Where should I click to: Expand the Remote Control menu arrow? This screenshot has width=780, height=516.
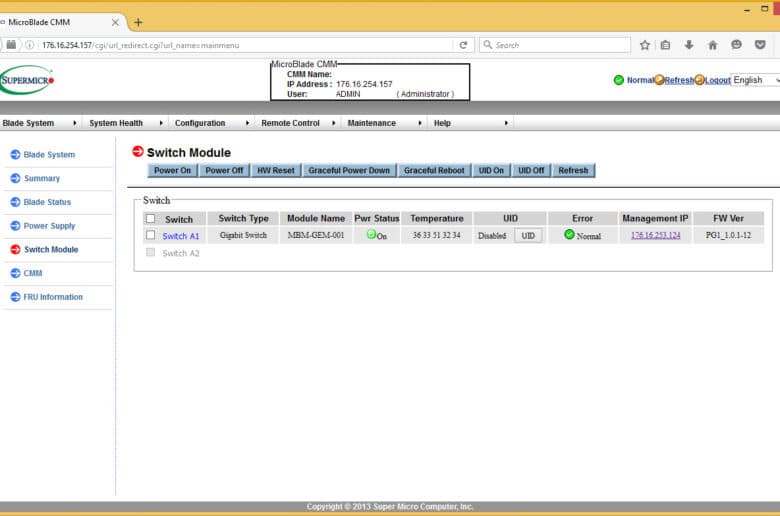click(x=333, y=123)
